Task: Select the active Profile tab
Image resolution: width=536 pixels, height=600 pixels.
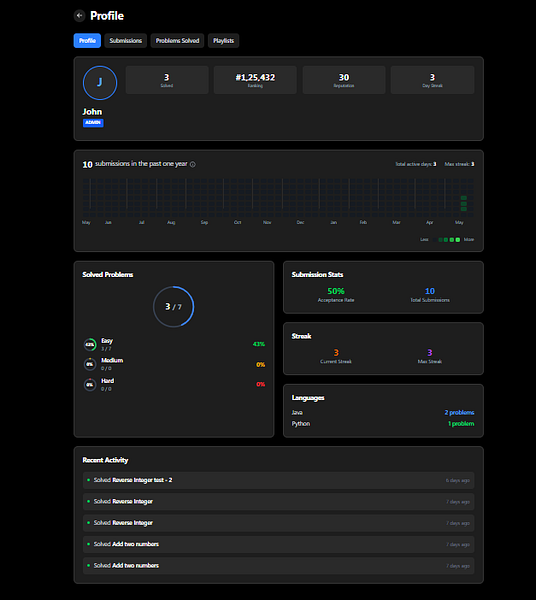Action: (87, 41)
